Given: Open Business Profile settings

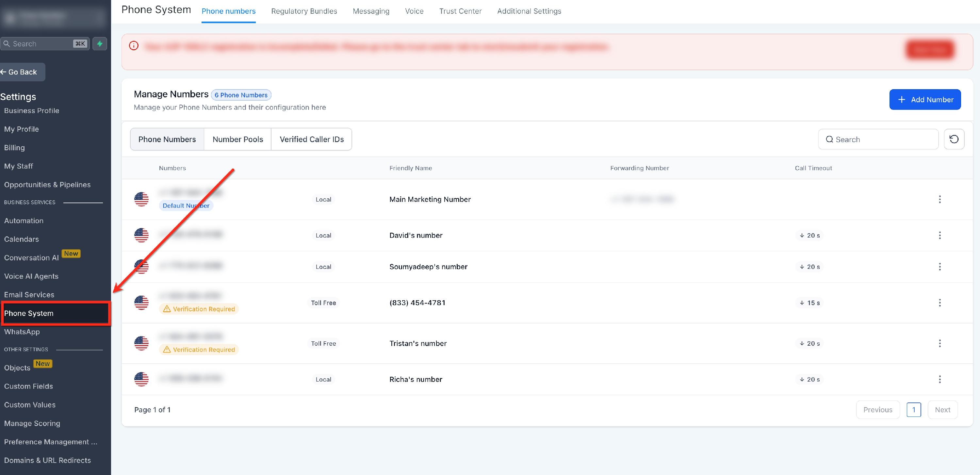Looking at the screenshot, I should tap(32, 111).
